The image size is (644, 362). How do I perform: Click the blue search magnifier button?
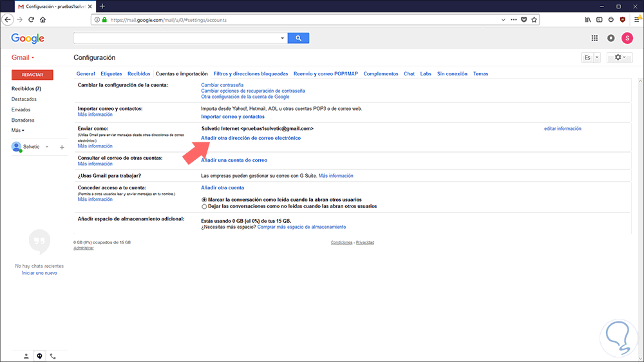tap(298, 38)
